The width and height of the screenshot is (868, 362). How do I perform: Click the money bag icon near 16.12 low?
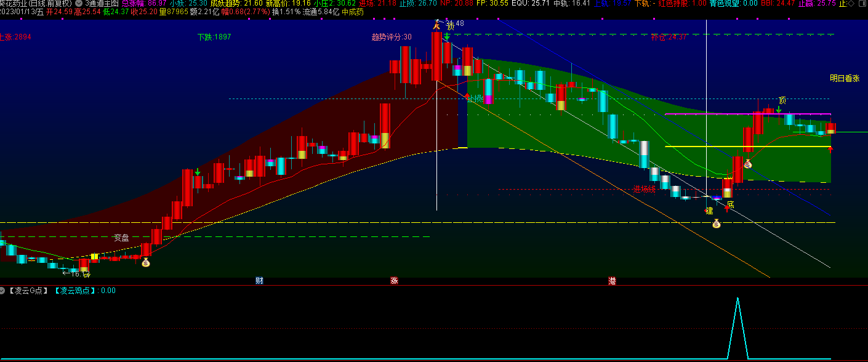(x=145, y=262)
